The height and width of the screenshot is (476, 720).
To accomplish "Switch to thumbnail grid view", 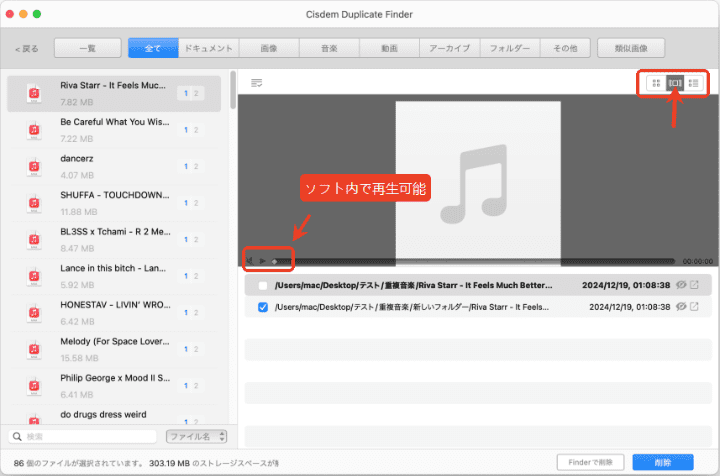I will coord(656,83).
